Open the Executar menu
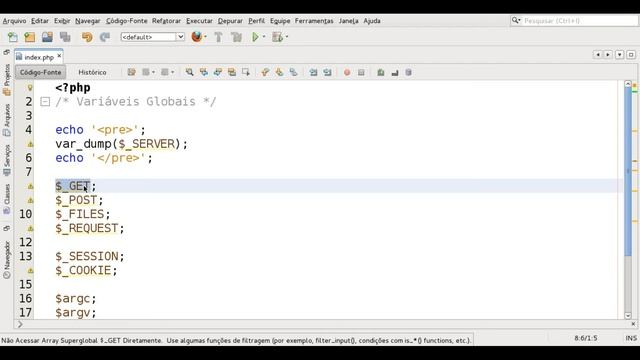 coord(199,21)
